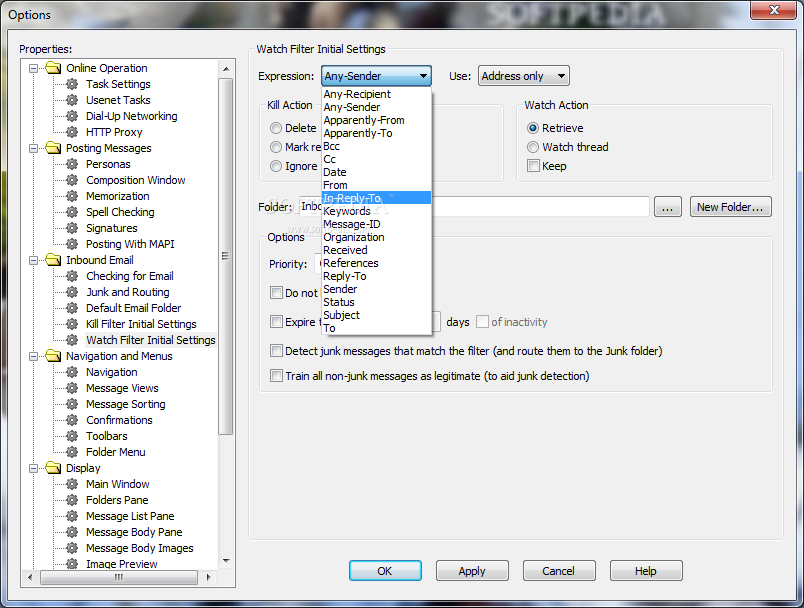Collapse the Posting Messages tree node
The width and height of the screenshot is (804, 608).
coord(33,148)
